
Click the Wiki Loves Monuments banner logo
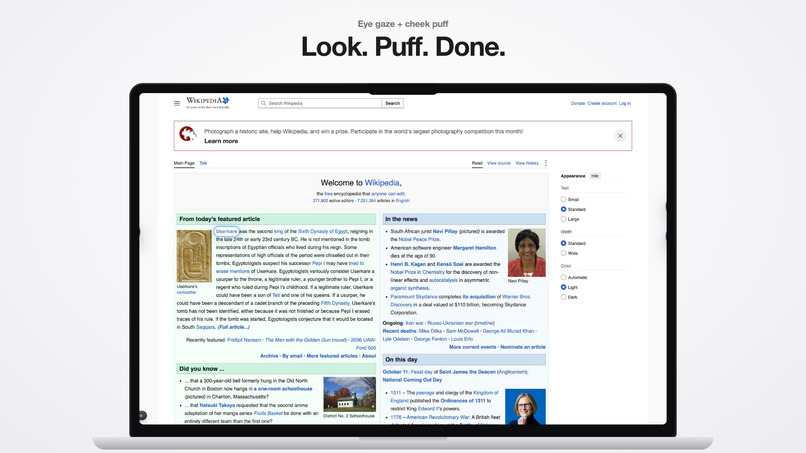(188, 134)
